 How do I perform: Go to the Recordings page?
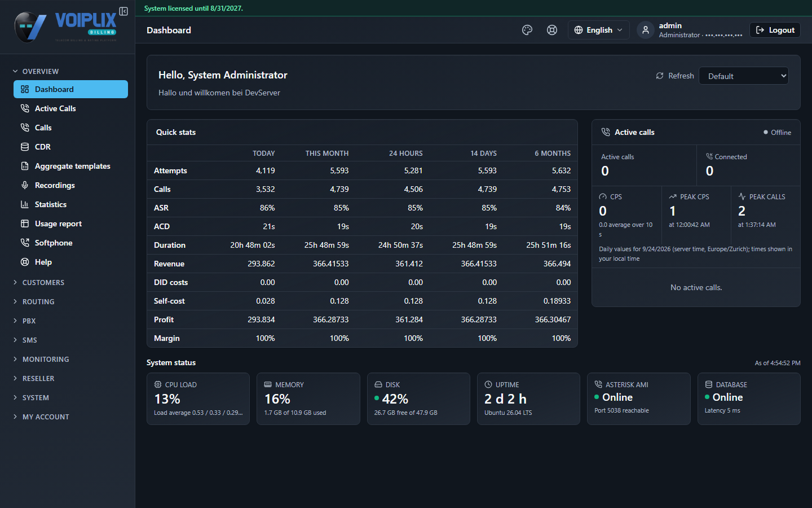(x=70, y=185)
